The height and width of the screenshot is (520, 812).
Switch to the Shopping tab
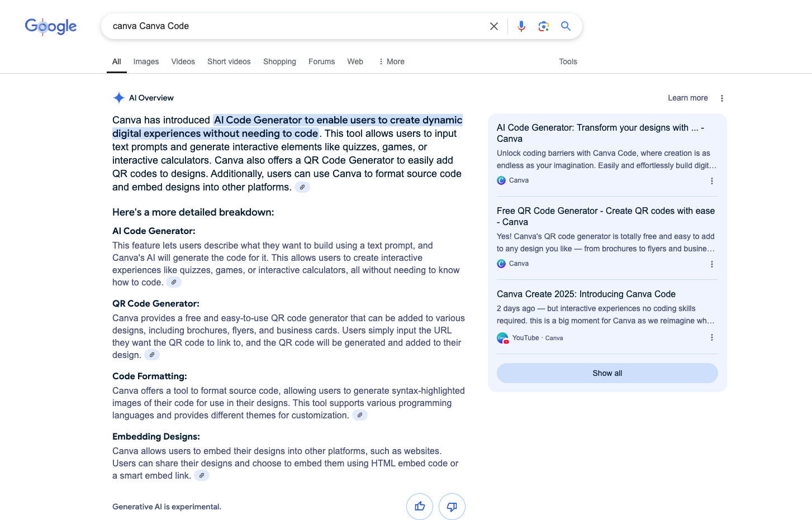point(279,61)
